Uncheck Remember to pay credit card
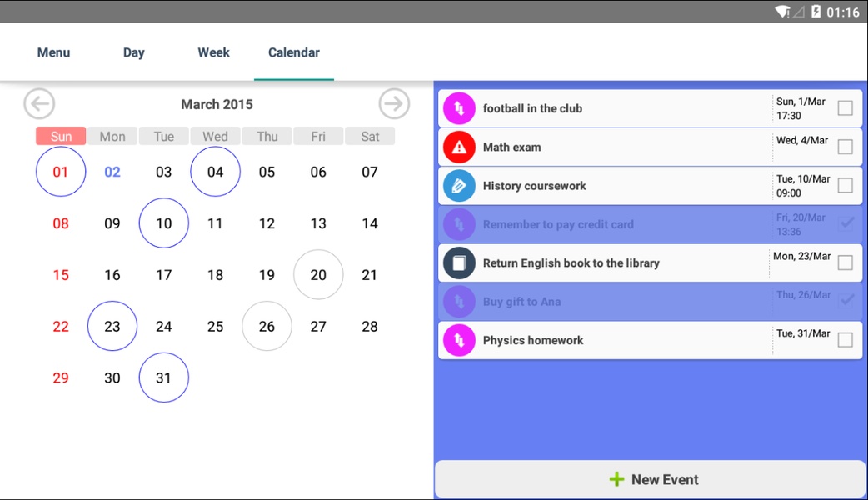 (846, 223)
